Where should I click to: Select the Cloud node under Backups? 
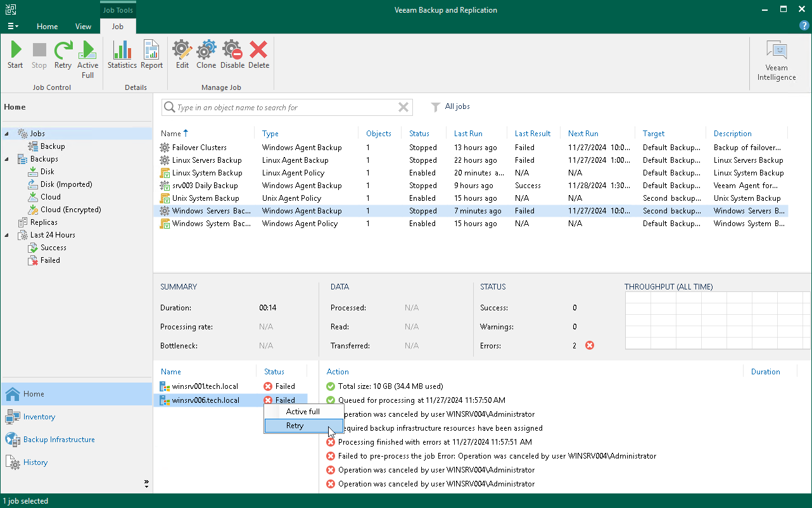tap(51, 197)
